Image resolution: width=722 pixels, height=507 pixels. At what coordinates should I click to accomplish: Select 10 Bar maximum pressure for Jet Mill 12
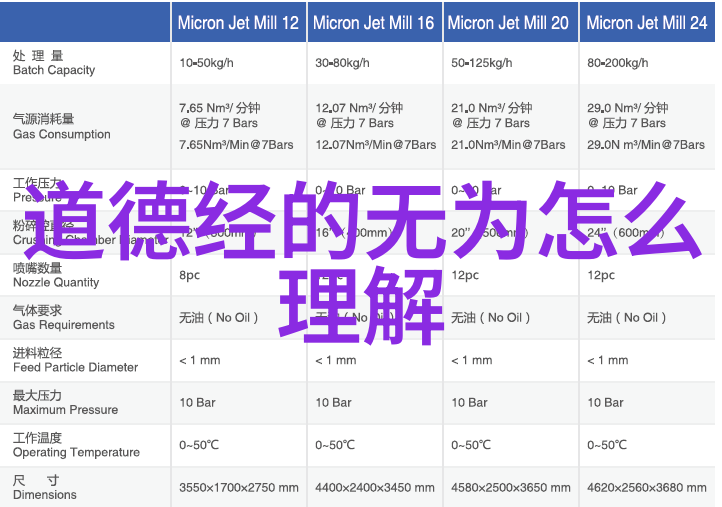[198, 402]
